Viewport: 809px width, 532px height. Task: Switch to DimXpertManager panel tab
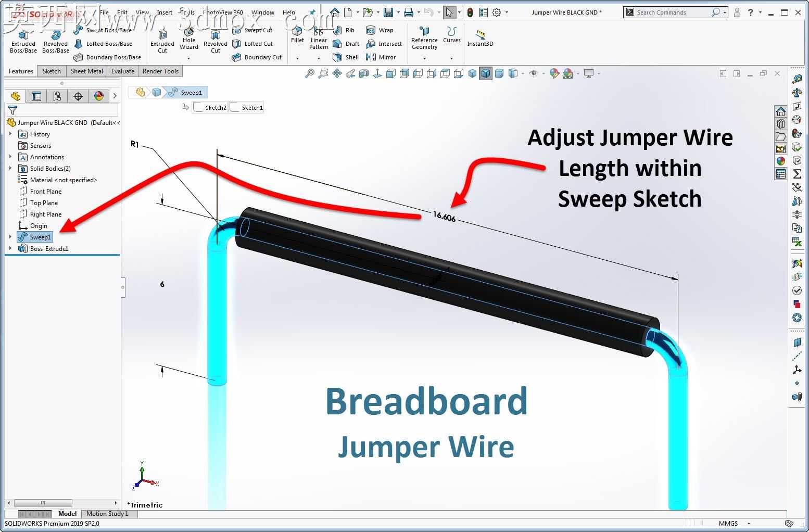pyautogui.click(x=78, y=96)
